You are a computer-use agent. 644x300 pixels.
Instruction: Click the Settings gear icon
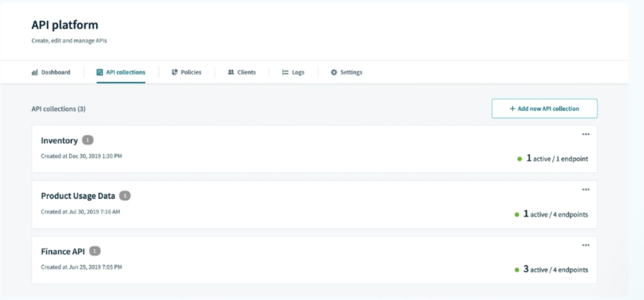[334, 72]
